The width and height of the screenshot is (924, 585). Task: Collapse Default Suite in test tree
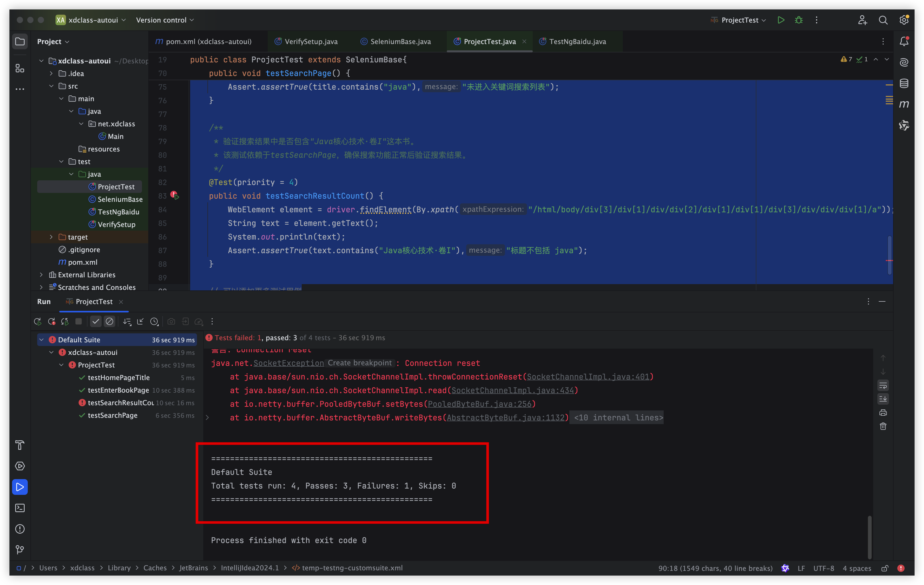(41, 340)
